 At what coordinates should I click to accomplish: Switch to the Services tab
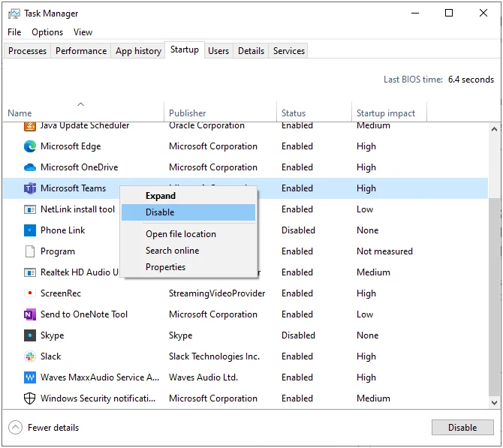point(289,51)
